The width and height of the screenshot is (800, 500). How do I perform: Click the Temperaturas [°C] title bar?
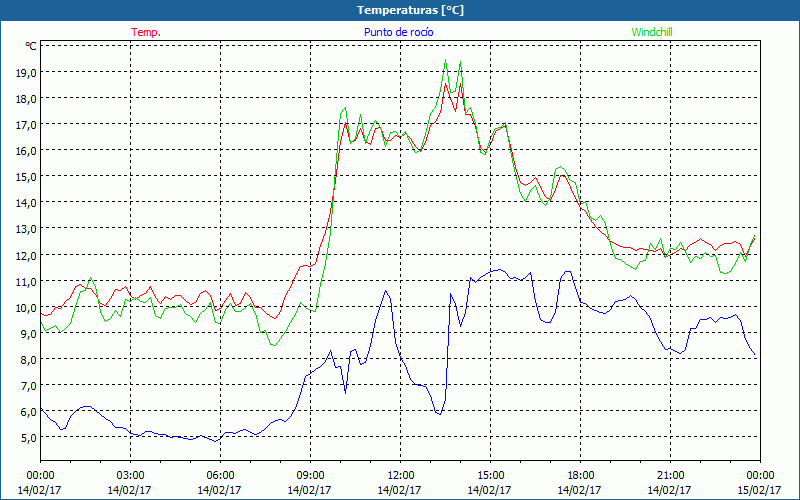[400, 10]
